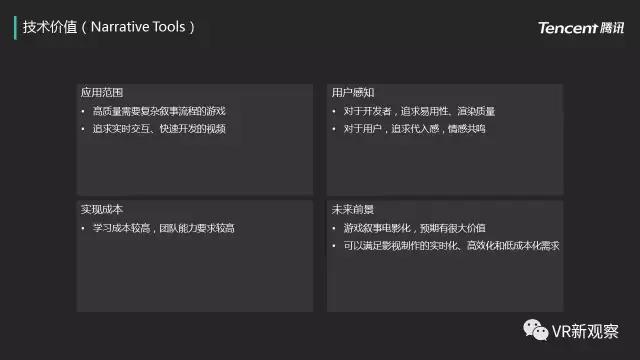Click bullet 可以满足影视制作的实时化
This screenshot has width=640, height=360.
click(451, 246)
